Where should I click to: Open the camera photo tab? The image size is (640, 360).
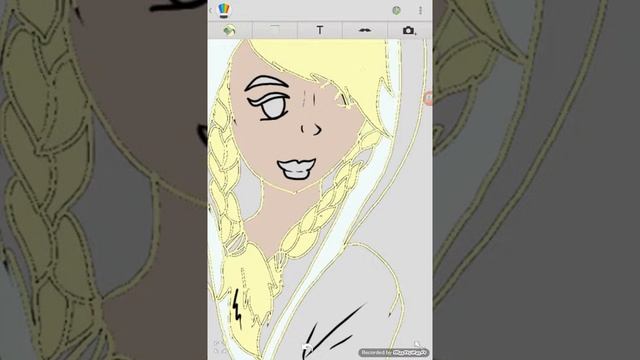tap(409, 31)
